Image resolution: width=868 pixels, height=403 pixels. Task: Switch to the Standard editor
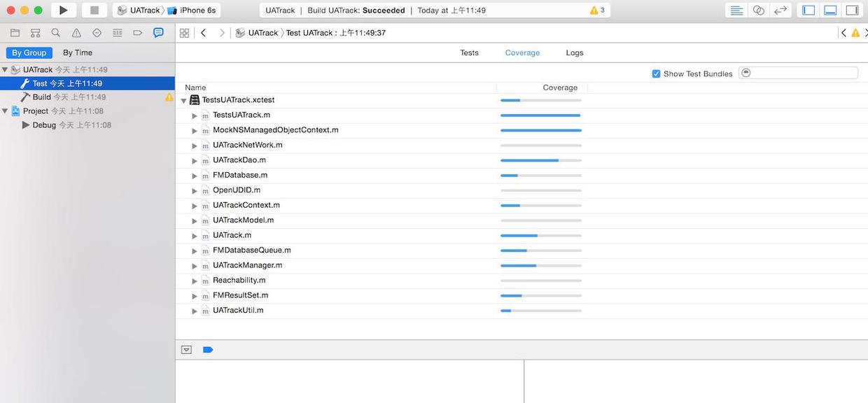[x=736, y=10]
